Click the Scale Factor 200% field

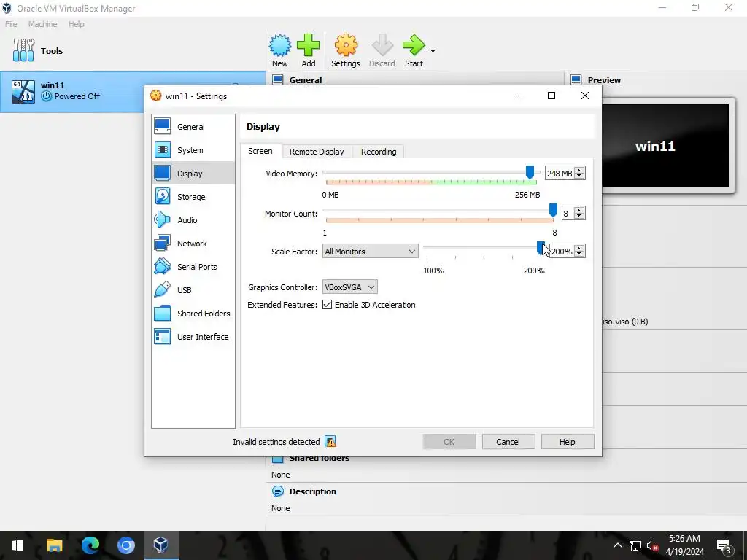click(x=562, y=252)
